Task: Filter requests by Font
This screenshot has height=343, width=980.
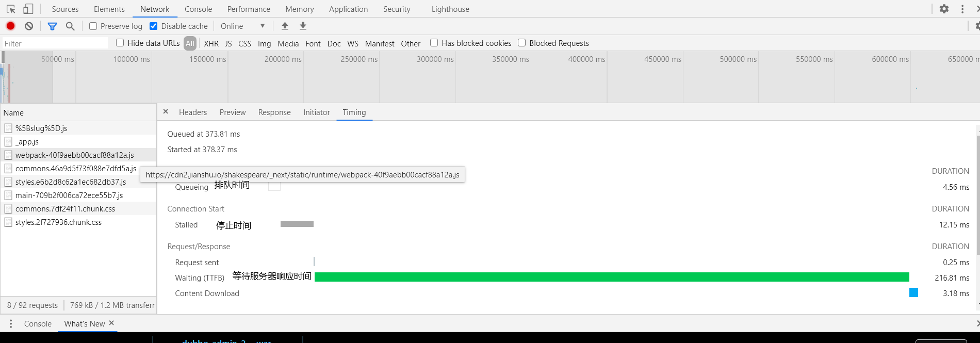Action: point(313,43)
